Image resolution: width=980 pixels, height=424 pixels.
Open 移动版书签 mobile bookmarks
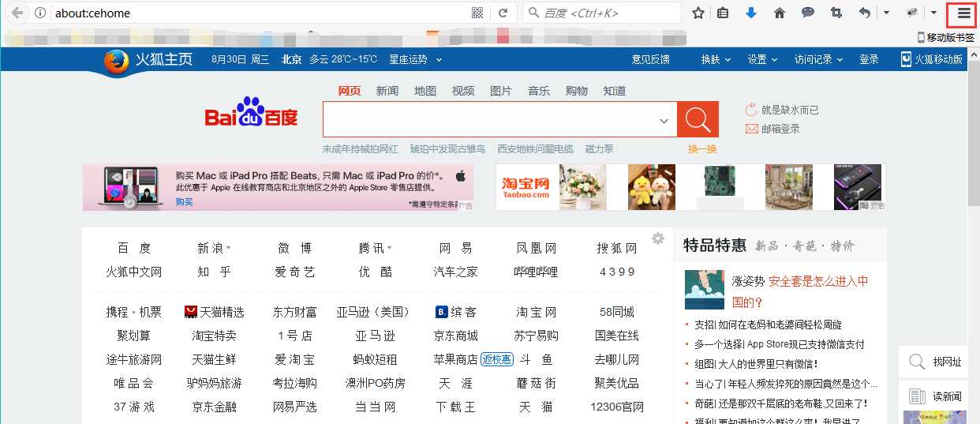[945, 37]
